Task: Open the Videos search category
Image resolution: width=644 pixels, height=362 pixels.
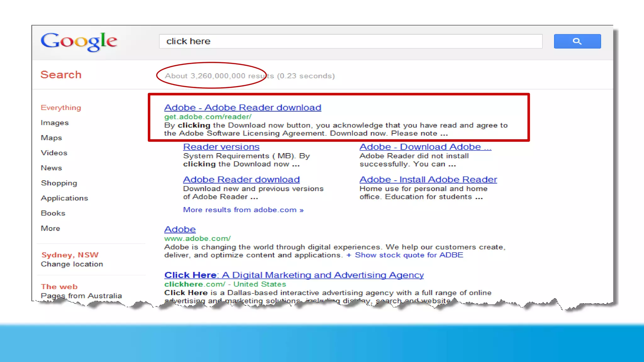Action: coord(54,153)
